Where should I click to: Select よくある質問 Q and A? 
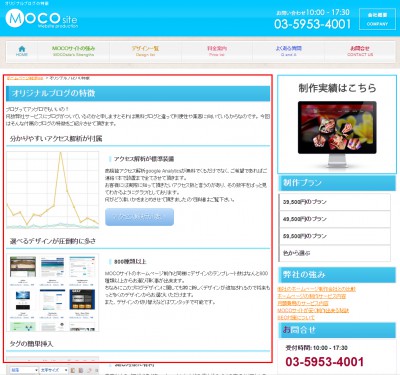coord(289,51)
